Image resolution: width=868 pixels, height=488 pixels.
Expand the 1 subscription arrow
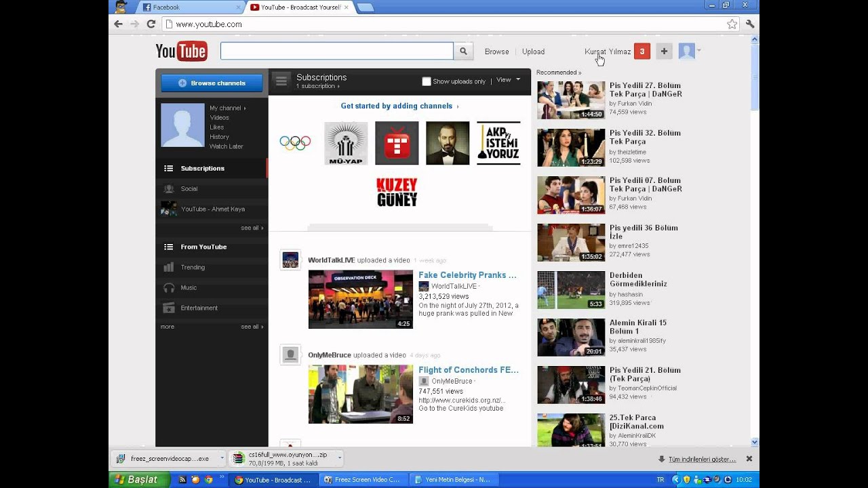[x=338, y=87]
